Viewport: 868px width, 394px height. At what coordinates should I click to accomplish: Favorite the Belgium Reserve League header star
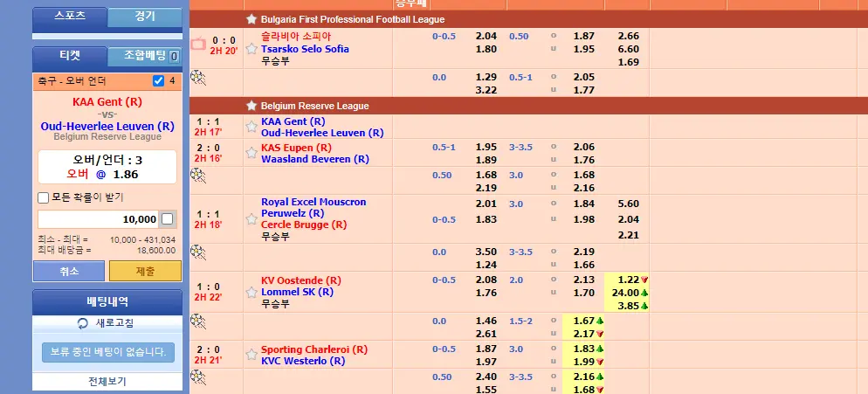click(251, 106)
